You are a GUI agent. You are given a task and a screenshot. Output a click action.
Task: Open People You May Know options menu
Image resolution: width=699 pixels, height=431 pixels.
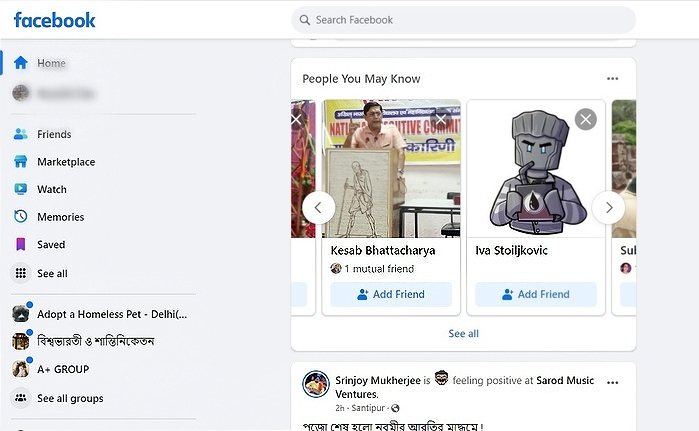pos(612,79)
